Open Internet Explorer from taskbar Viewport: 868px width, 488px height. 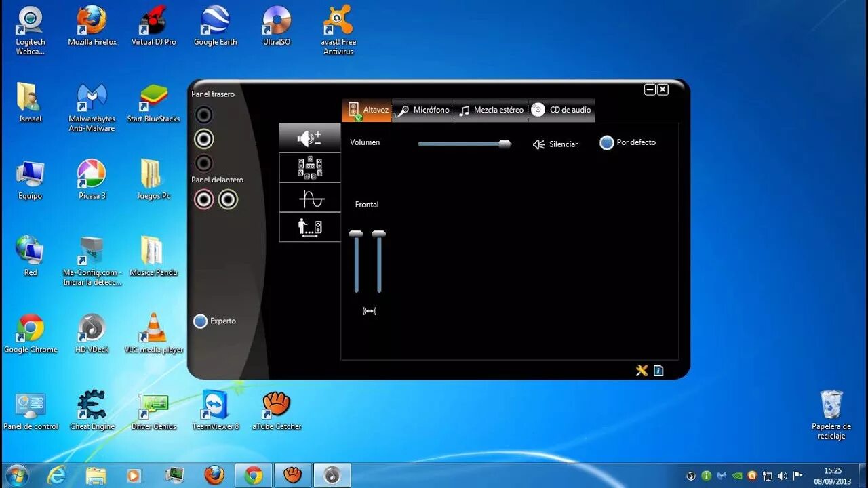pyautogui.click(x=56, y=475)
